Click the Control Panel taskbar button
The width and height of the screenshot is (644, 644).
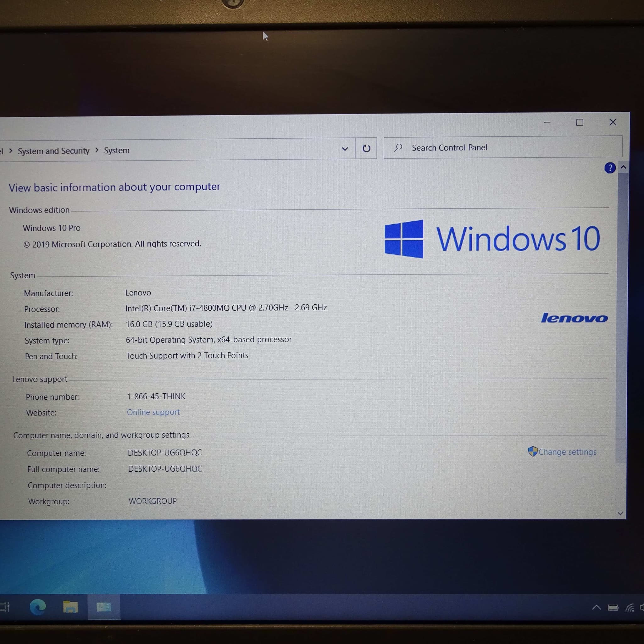click(x=104, y=607)
